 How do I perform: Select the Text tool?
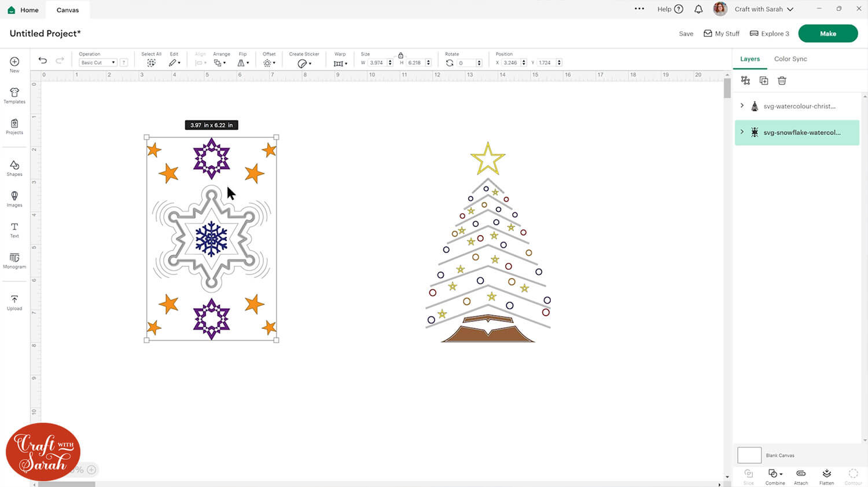pyautogui.click(x=14, y=230)
